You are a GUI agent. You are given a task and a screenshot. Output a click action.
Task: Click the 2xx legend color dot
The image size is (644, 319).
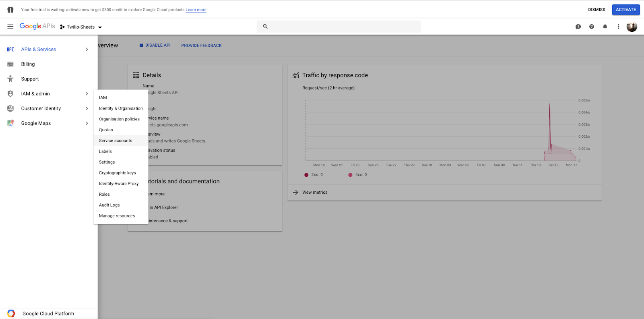pos(306,175)
